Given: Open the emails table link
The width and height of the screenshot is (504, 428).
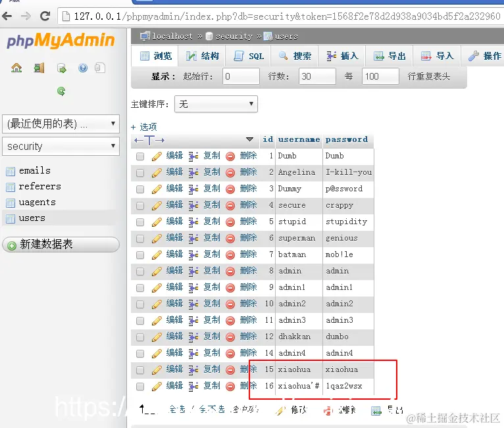Looking at the screenshot, I should [35, 171].
